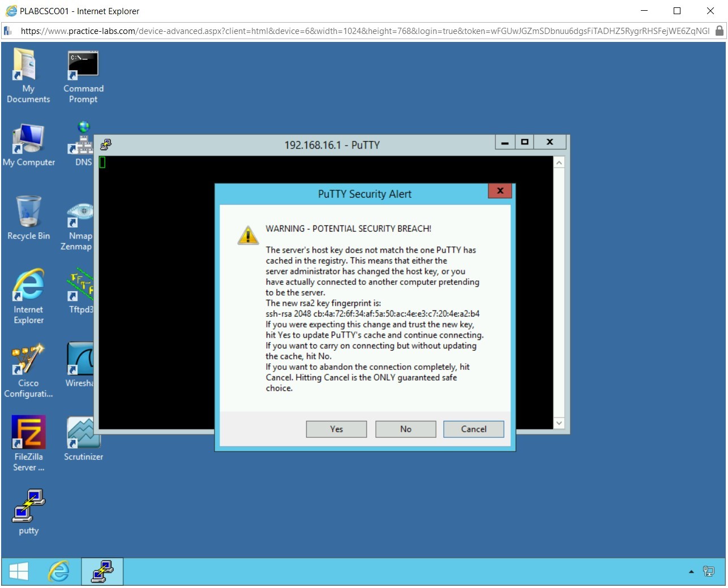Click the ssh-rsa key fingerprint text
728x588 pixels.
point(372,314)
